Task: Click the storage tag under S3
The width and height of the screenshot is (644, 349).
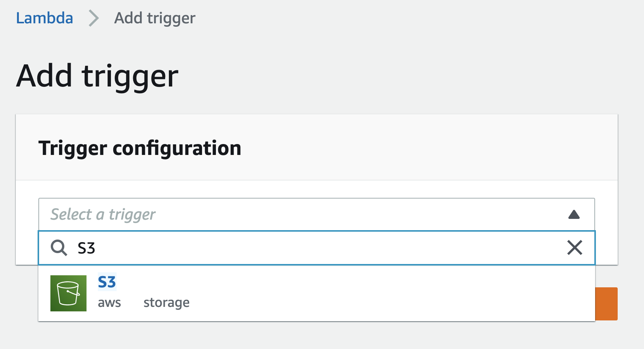Action: 167,303
